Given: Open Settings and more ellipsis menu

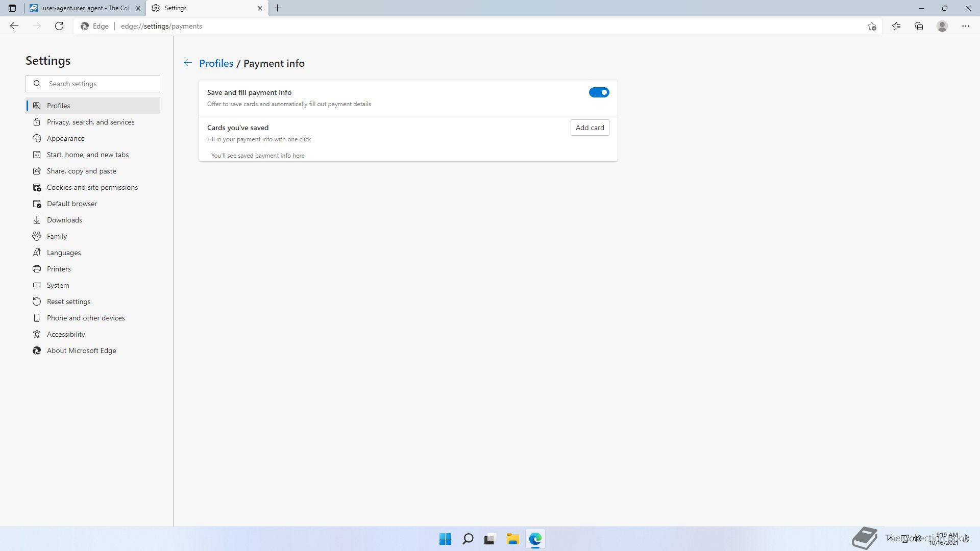Looking at the screenshot, I should point(965,26).
